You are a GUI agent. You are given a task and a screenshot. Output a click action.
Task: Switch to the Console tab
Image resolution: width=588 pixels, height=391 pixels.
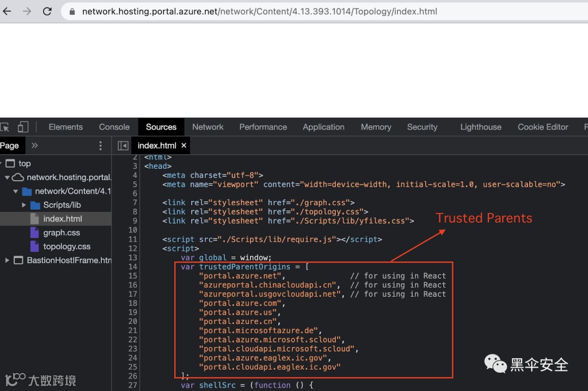coord(114,127)
